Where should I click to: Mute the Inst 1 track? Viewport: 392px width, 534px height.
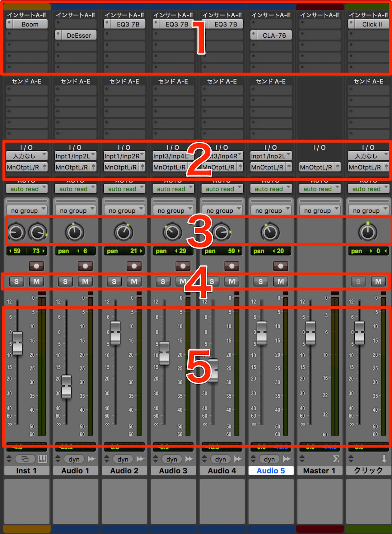click(36, 281)
